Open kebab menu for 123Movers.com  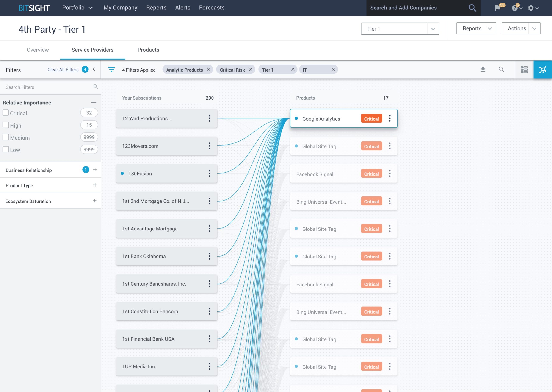coord(209,146)
